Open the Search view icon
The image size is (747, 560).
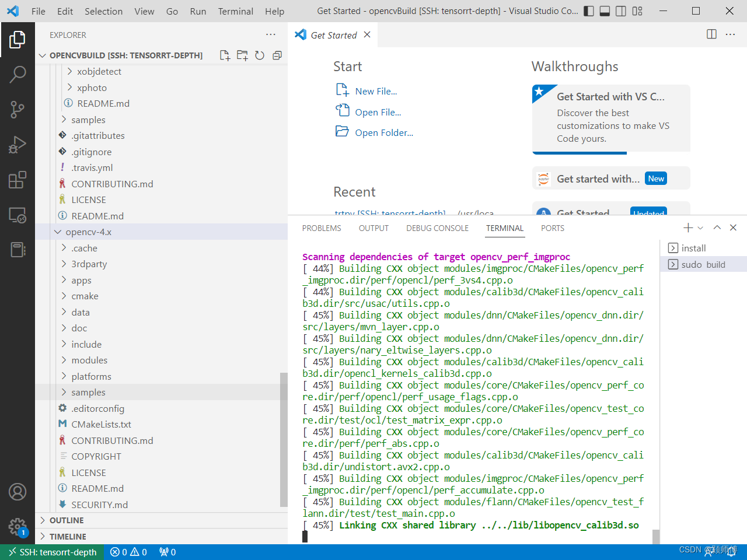[x=18, y=75]
